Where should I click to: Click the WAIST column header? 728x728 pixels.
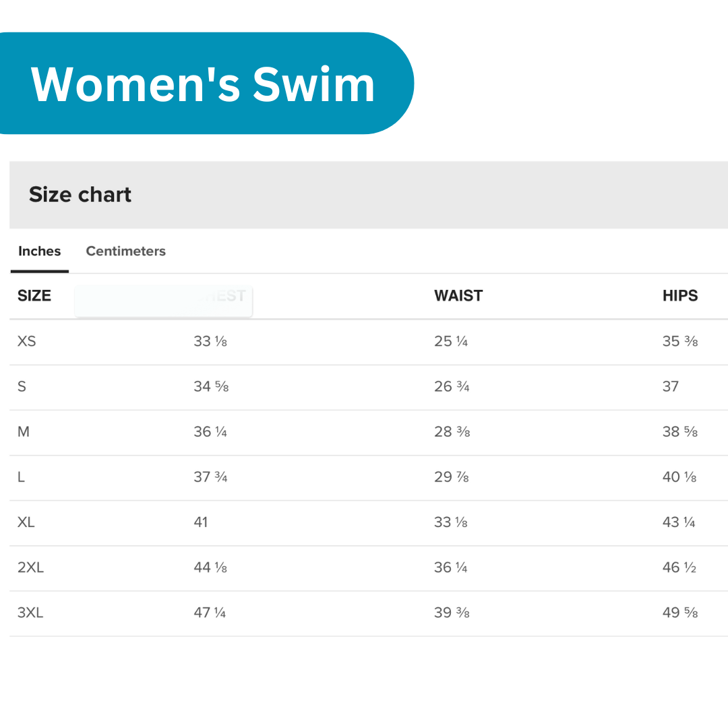[458, 296]
